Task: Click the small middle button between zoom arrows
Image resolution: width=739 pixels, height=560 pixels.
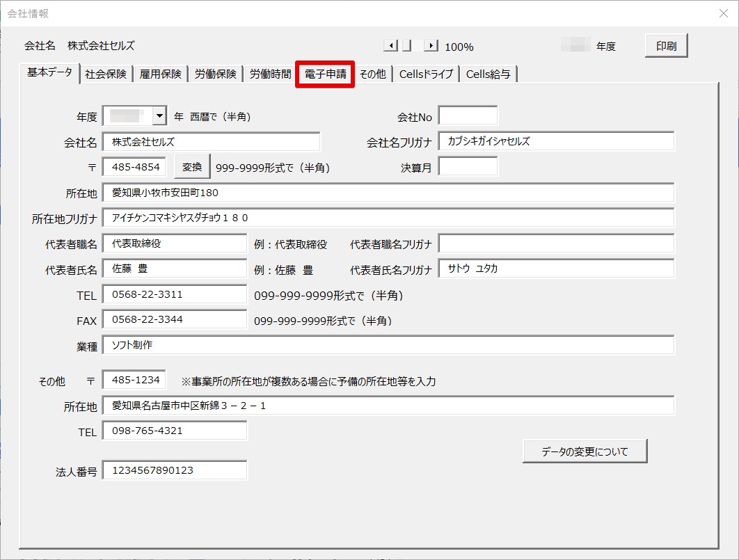Action: [x=406, y=45]
